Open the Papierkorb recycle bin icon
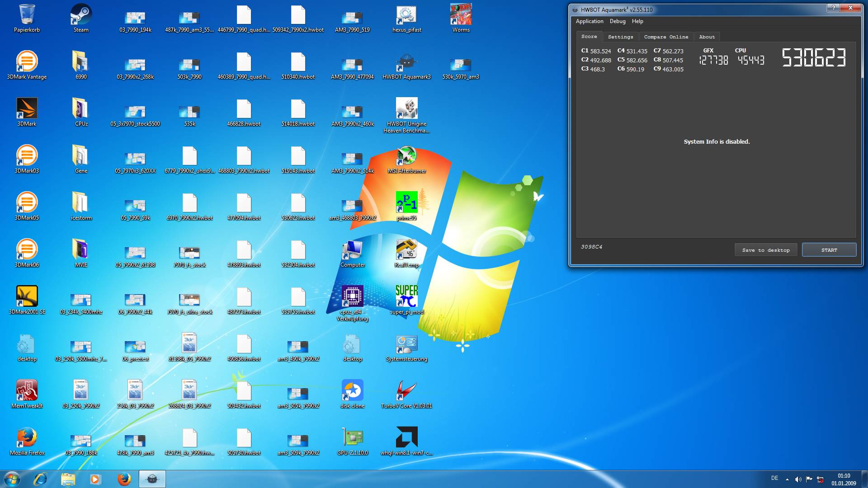The image size is (868, 488). point(27,18)
